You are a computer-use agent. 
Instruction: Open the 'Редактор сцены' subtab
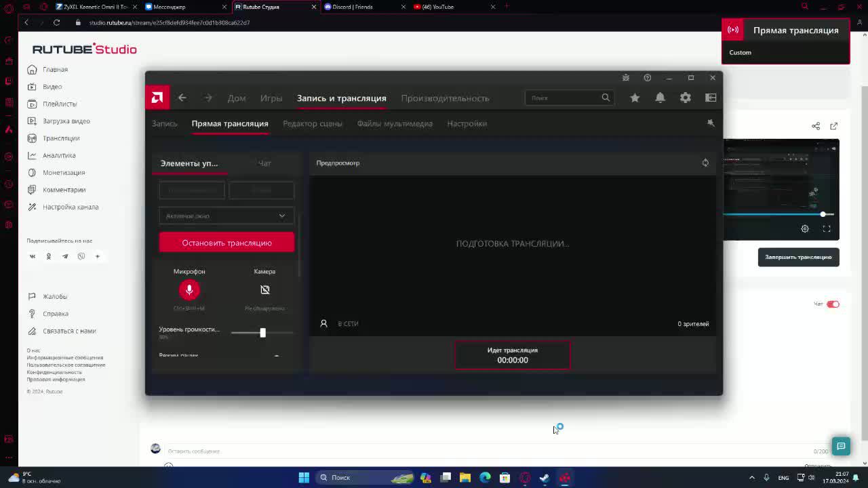tap(313, 123)
